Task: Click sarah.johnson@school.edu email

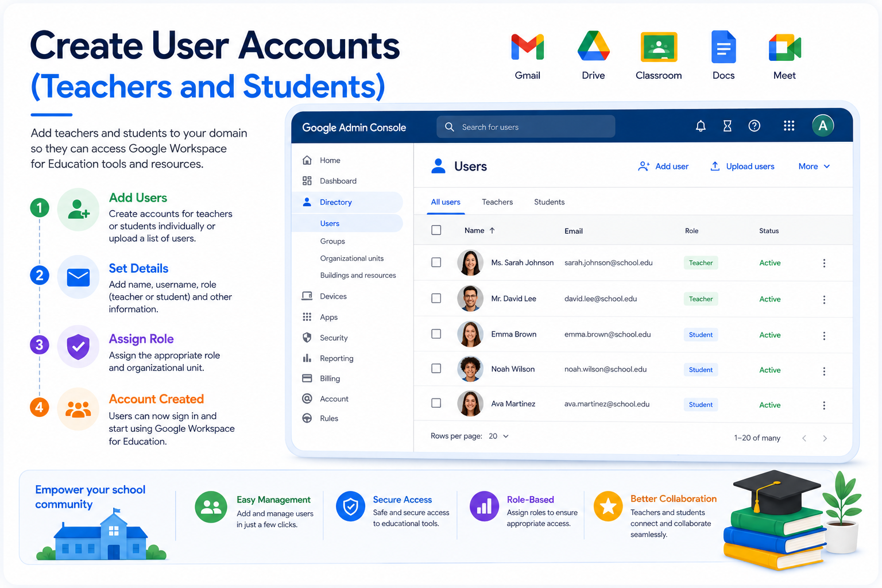Action: [x=609, y=262]
